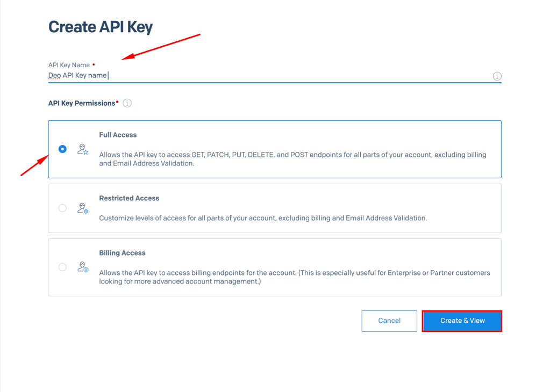Click the Full Access user-star icon

click(x=83, y=149)
